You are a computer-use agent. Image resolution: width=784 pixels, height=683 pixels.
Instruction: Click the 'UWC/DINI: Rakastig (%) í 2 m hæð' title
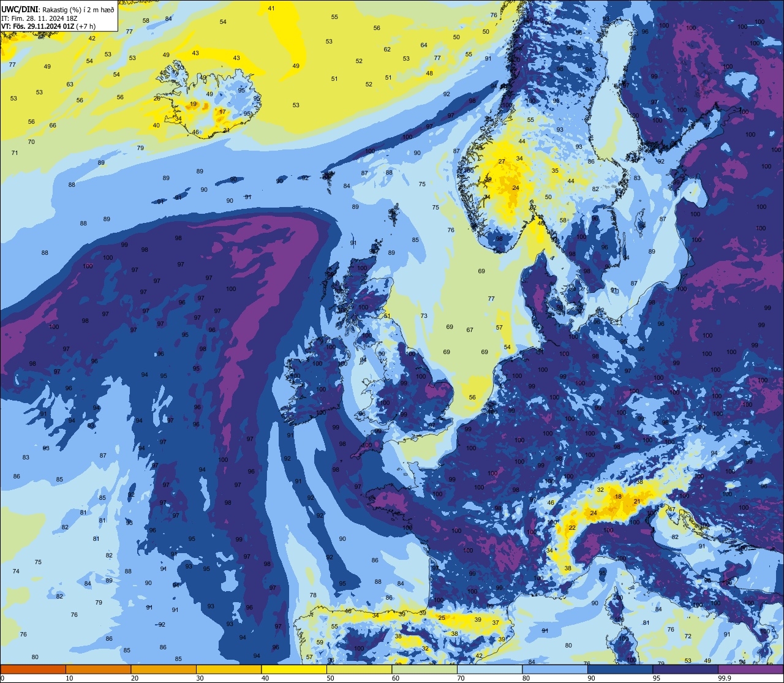click(x=58, y=9)
